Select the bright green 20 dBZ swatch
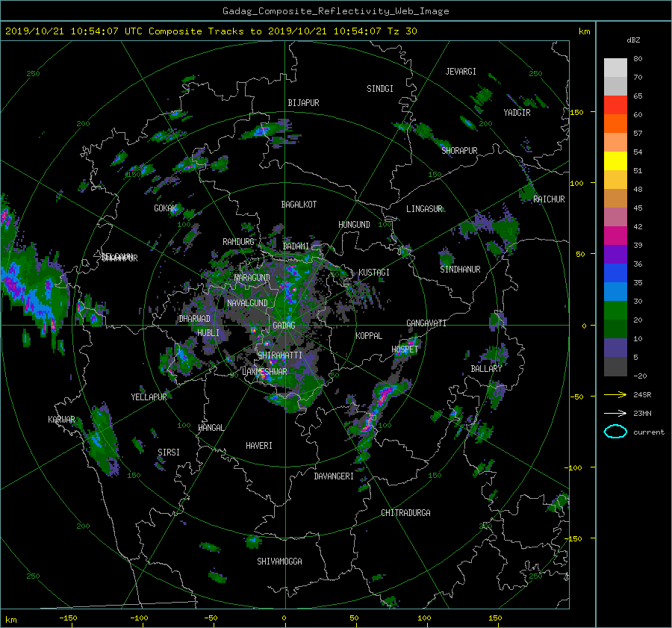Image resolution: width=672 pixels, height=628 pixels. pyautogui.click(x=615, y=311)
